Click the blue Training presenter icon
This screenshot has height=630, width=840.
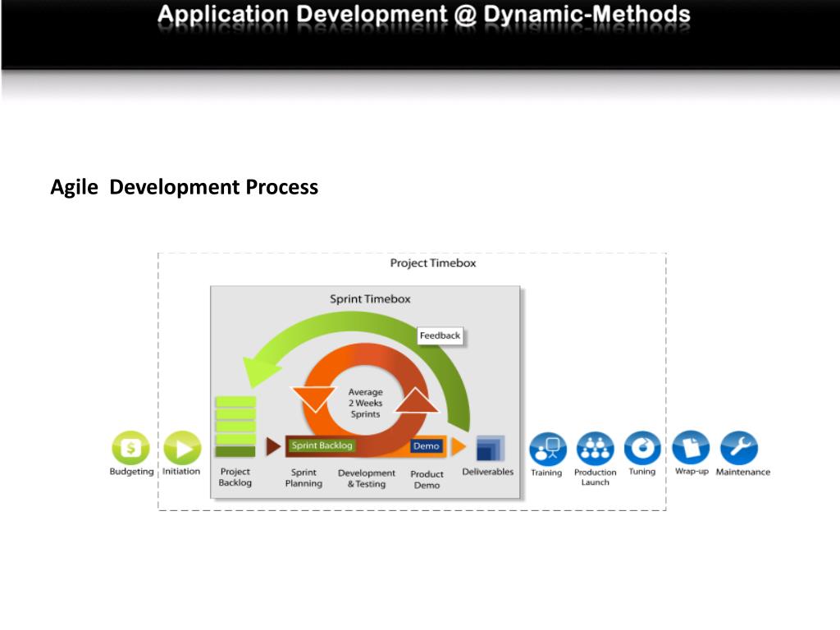point(547,449)
